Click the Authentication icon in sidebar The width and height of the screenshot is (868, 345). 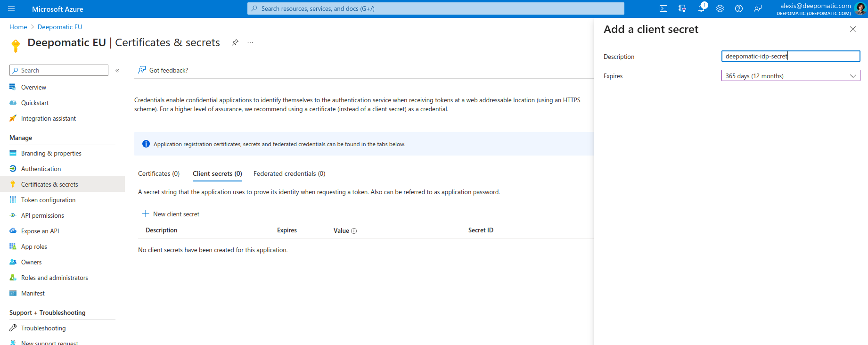click(x=13, y=169)
